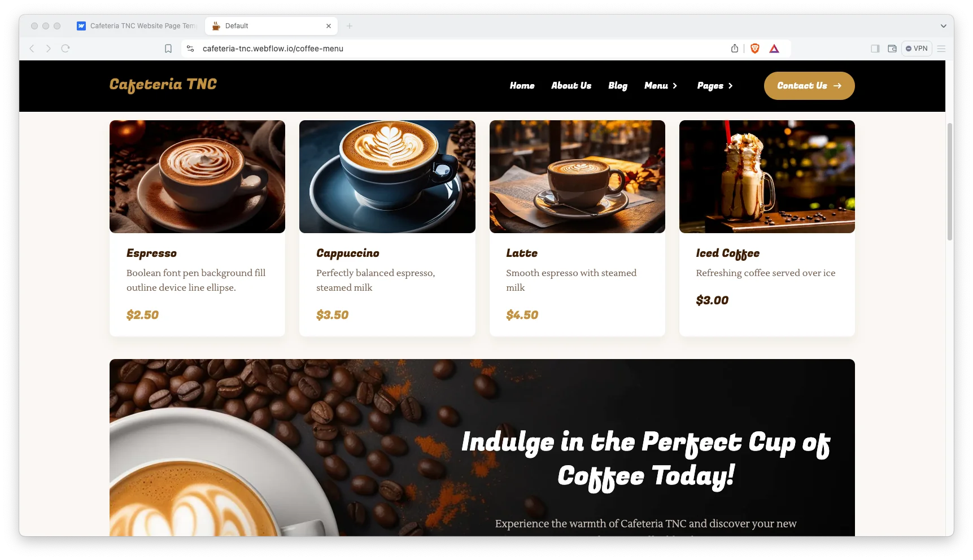Click the page vertical scrollbar
Viewport: 973px width, 560px height.
pyautogui.click(x=949, y=181)
